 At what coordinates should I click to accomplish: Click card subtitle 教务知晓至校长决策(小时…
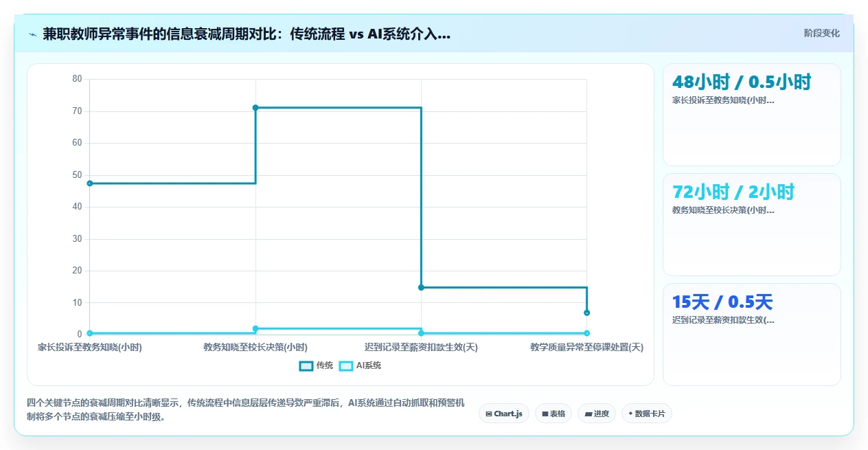[723, 210]
